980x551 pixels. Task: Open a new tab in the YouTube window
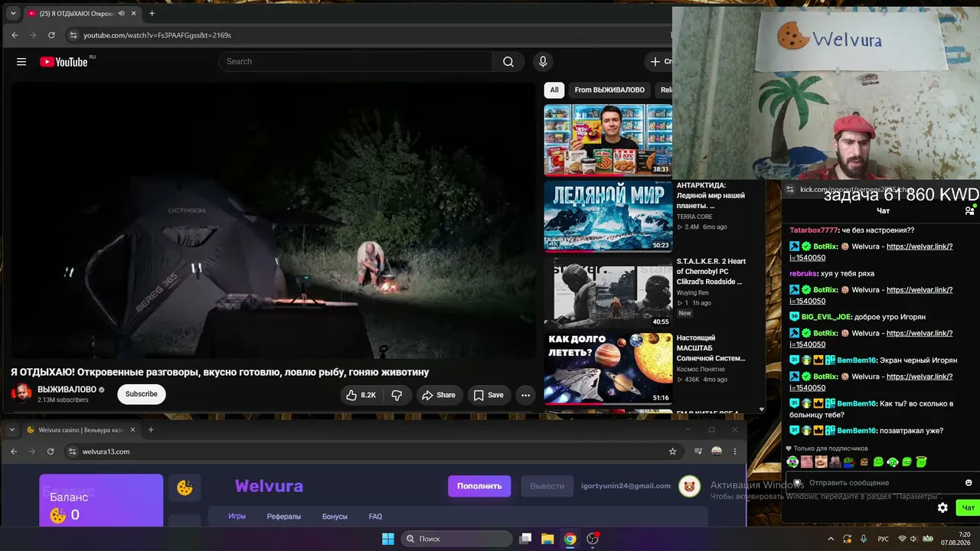pos(152,14)
